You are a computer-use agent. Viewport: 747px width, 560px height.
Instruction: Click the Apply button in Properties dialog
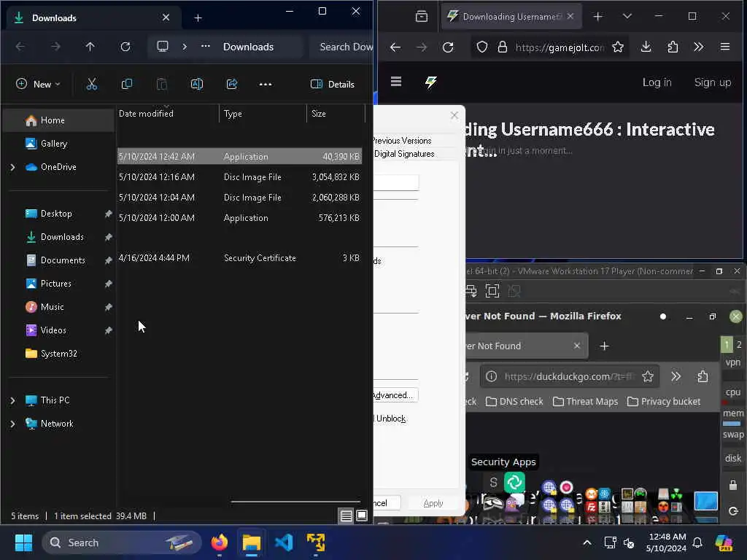coord(433,503)
